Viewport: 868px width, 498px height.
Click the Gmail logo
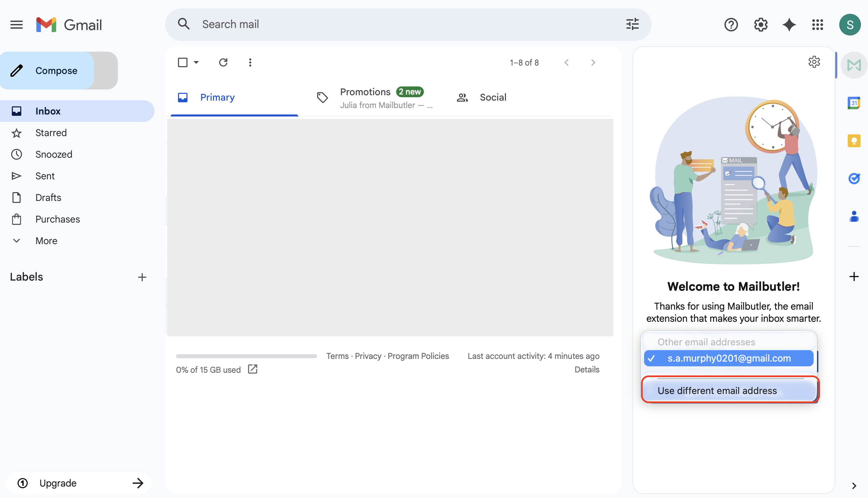coord(69,25)
